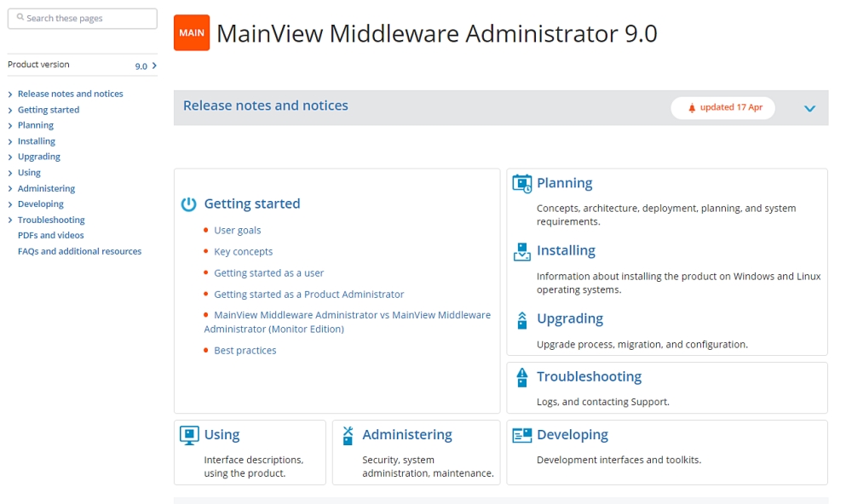Click the Troubleshooting warning icon

coord(521,376)
